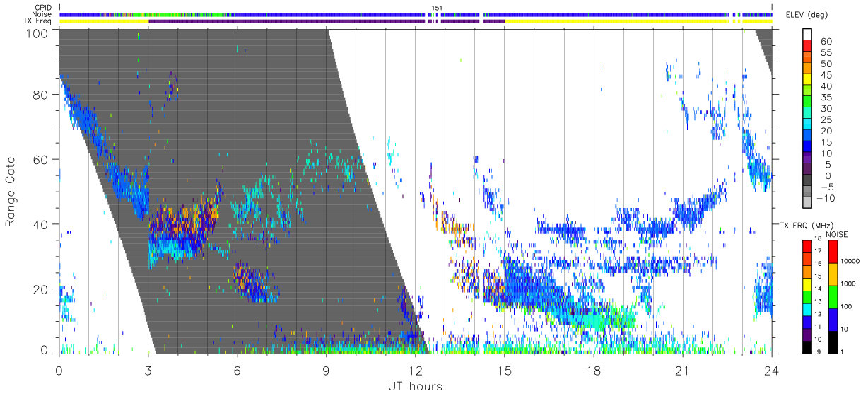The width and height of the screenshot is (868, 401).
Task: Click the Range Gate y-axis label
Action: click(x=11, y=192)
